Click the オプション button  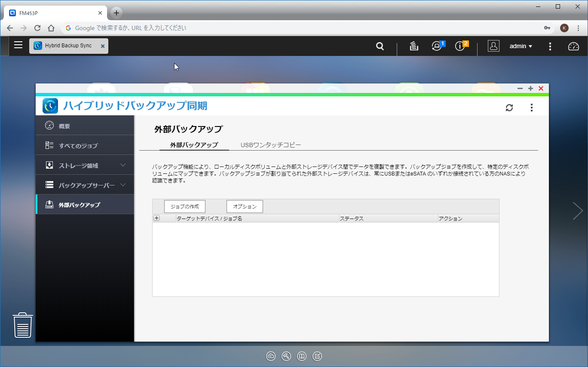coord(245,207)
